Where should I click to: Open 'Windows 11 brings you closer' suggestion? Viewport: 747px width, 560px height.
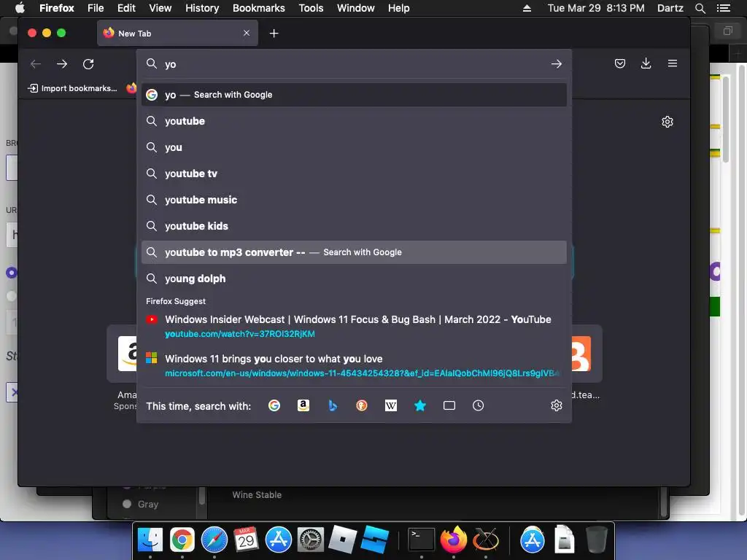tap(354, 366)
